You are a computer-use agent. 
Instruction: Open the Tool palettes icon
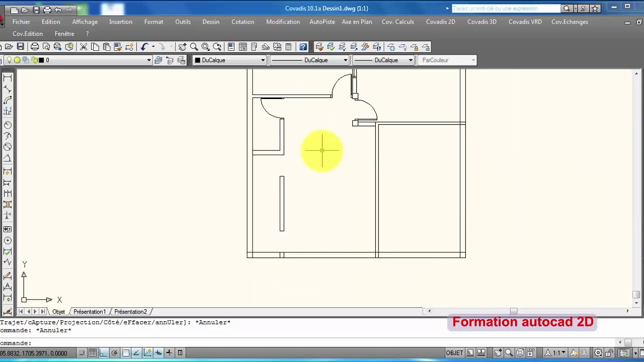(254, 47)
